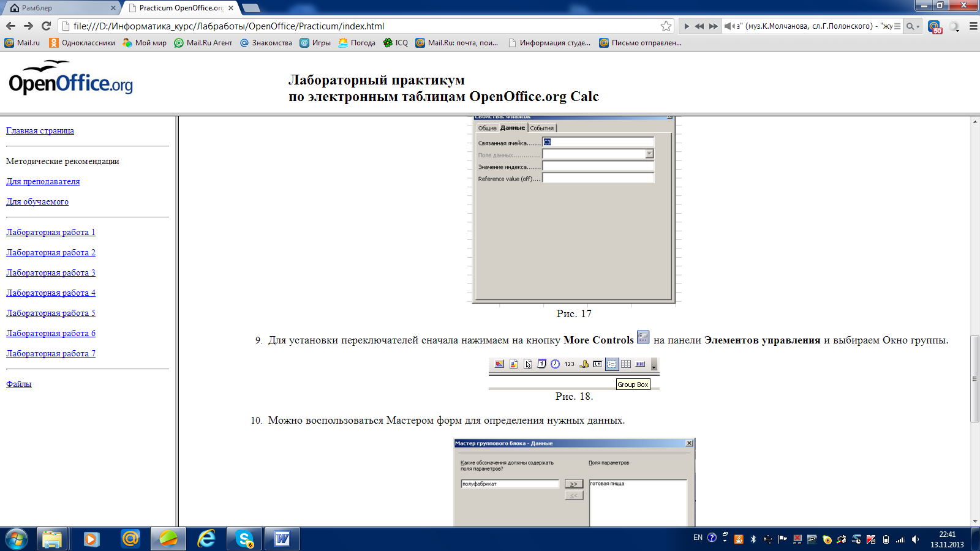Open the Windows Start menu
980x551 pixels.
coord(17,539)
